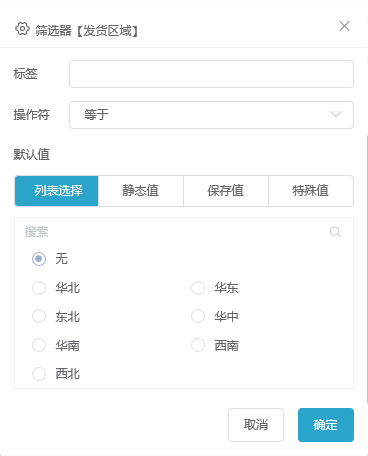Screen dimensions: 368x456
Task: Switch to the 保存值 tab
Action: (x=226, y=191)
